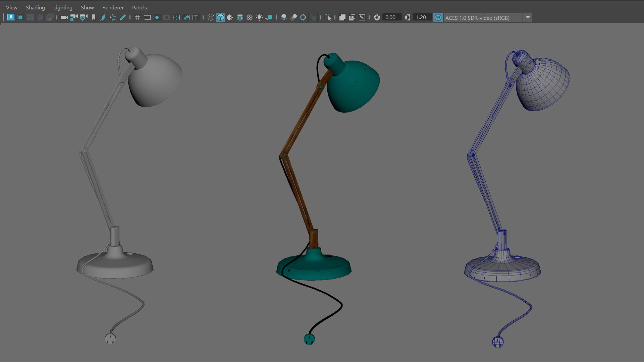Toggle Use All Lights bulb icon

259,17
